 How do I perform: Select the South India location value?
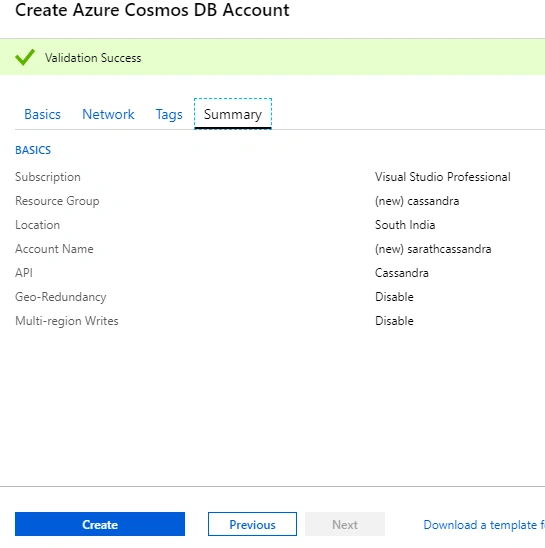click(x=405, y=225)
